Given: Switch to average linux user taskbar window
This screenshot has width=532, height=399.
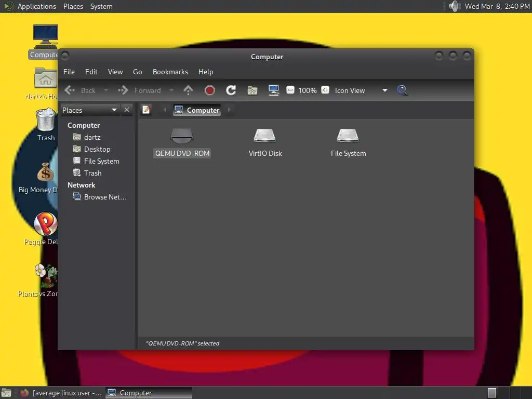Looking at the screenshot, I should pos(60,393).
